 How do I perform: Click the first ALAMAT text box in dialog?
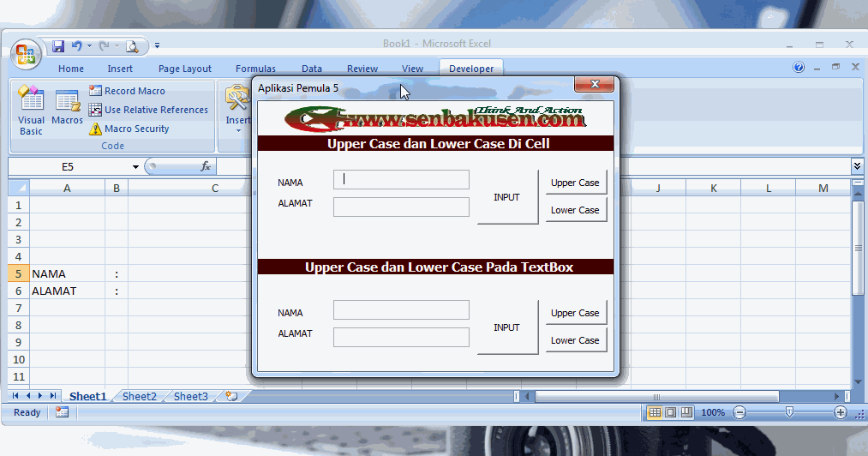coord(401,207)
